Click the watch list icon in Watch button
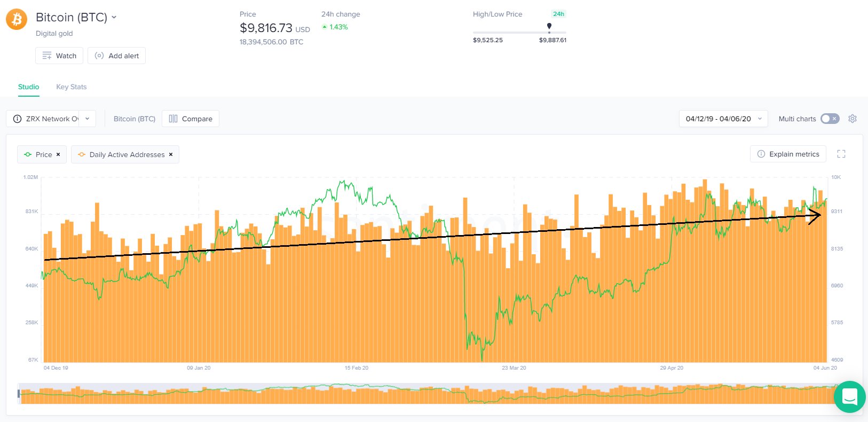 [x=47, y=56]
